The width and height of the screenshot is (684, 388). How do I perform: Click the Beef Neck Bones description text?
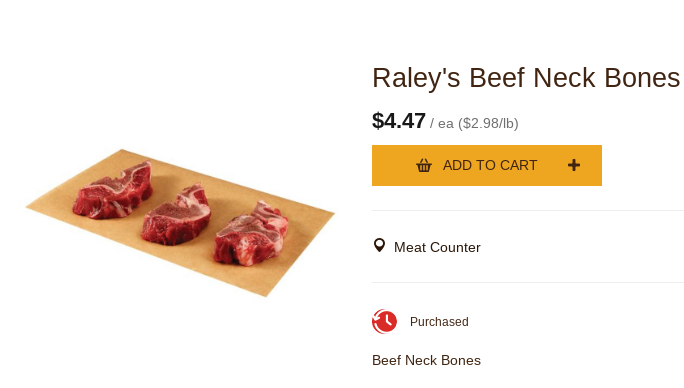426,361
